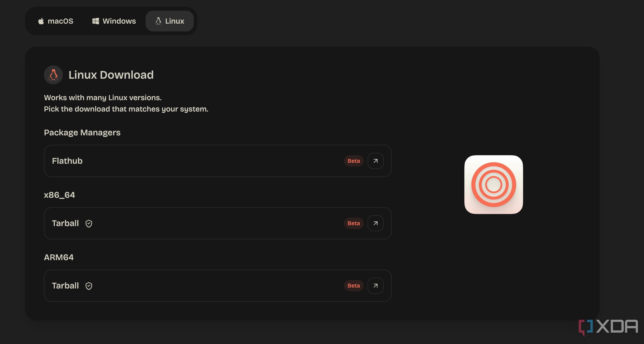This screenshot has width=644, height=344.
Task: Open the Flathub external link arrow
Action: tap(375, 161)
